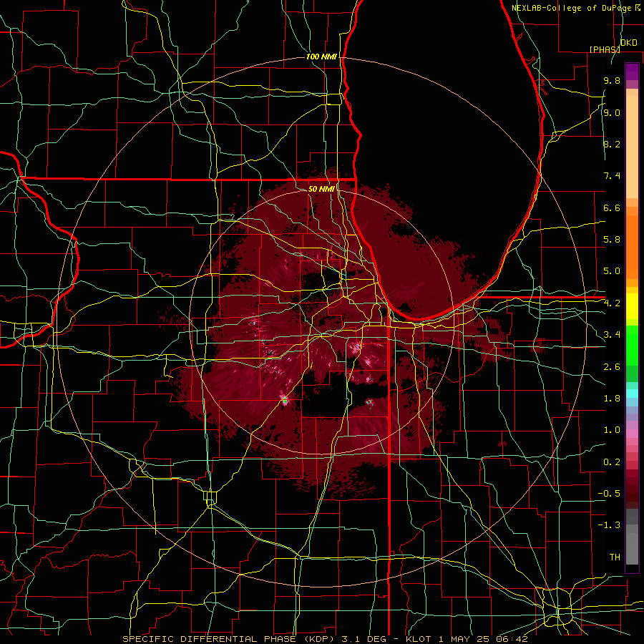
Task: Select the 9.8 color scale value
Action: [x=612, y=81]
